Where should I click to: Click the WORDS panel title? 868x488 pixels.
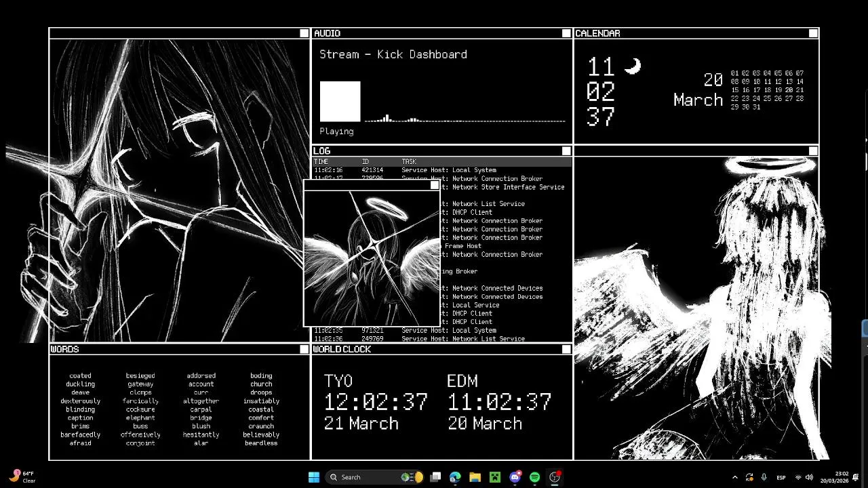point(65,349)
